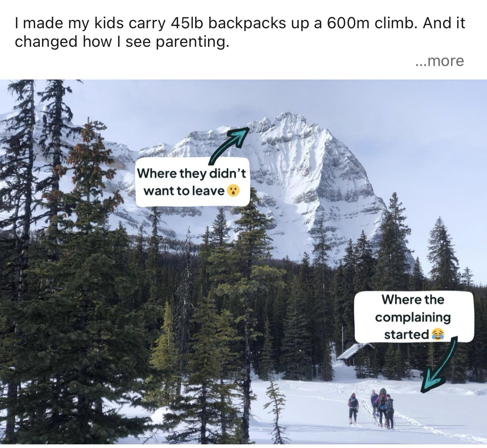Open the 'Where the complaining started' label

[413, 317]
